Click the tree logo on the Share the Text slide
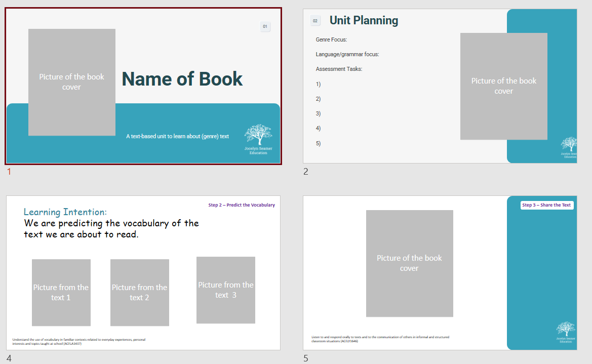The height and width of the screenshot is (364, 592). coord(566,332)
